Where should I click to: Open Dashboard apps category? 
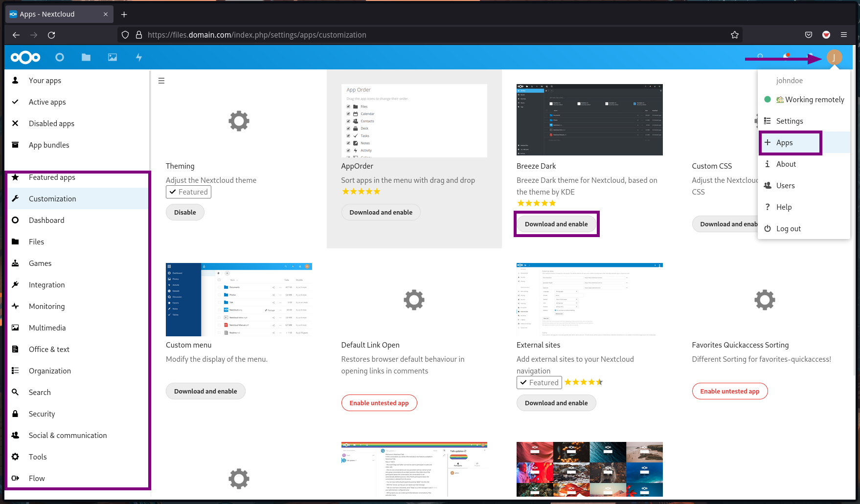point(77,220)
